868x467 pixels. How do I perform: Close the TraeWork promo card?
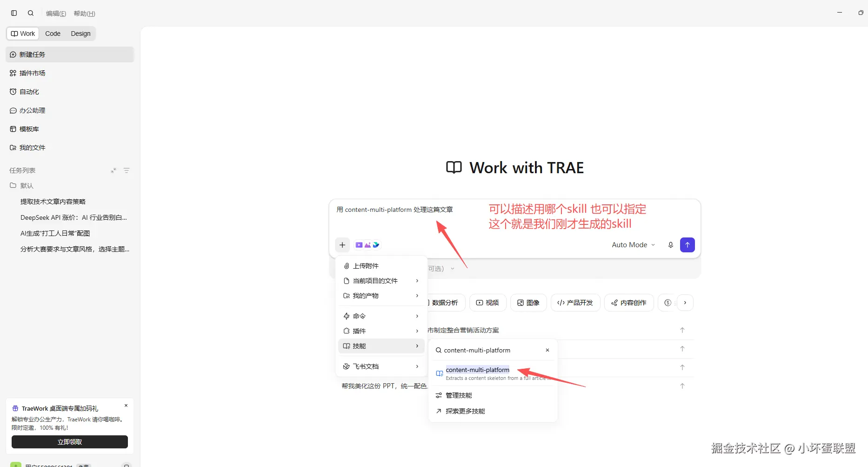[x=126, y=406]
